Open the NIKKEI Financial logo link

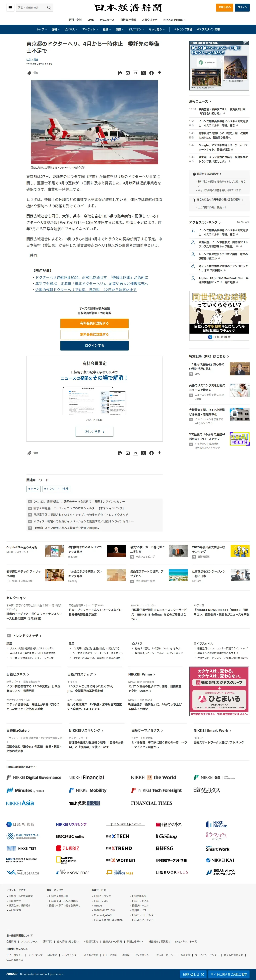coord(86,778)
